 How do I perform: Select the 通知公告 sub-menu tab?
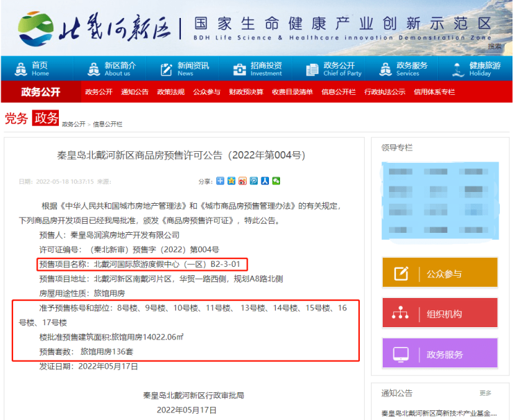[134, 91]
